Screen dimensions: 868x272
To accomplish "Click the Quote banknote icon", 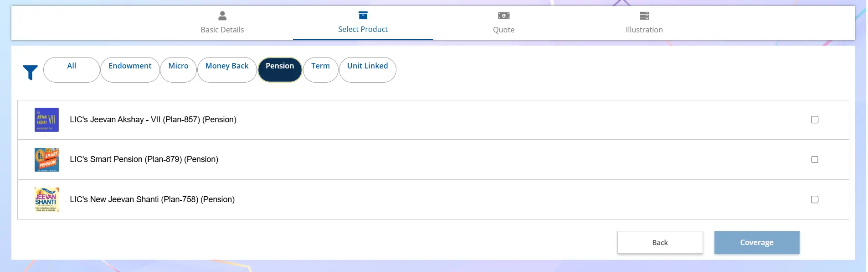I will [x=503, y=16].
